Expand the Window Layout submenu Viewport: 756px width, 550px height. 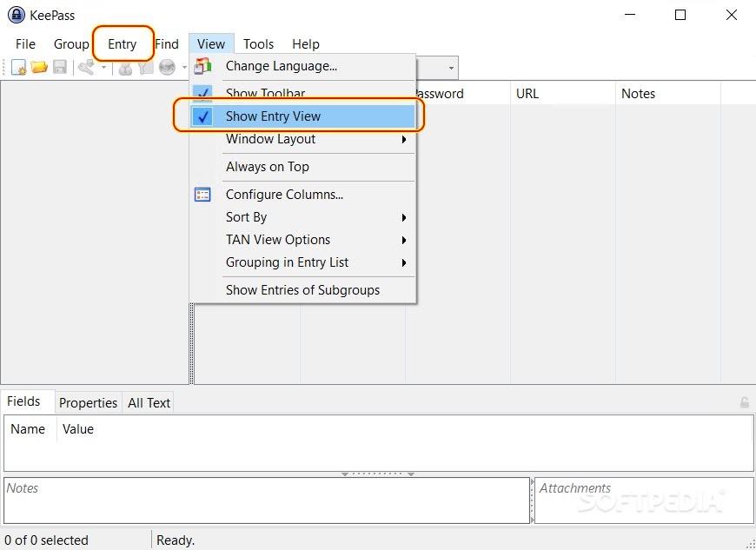(304, 139)
